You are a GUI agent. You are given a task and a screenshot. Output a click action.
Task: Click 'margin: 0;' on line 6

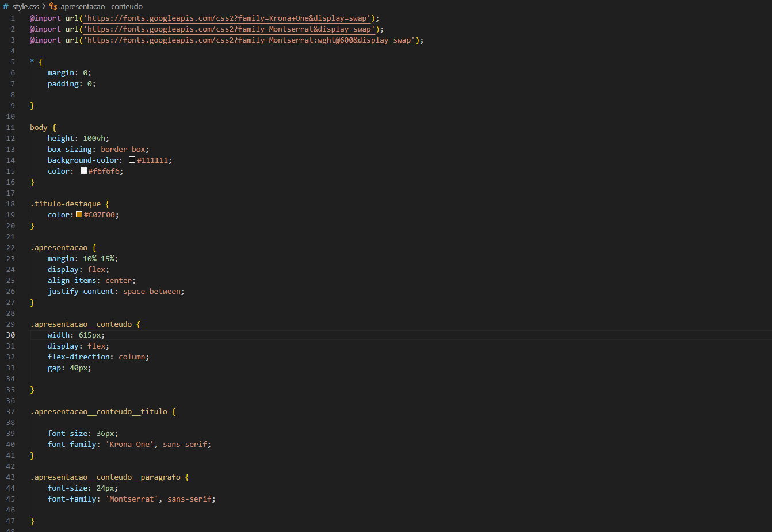click(x=70, y=73)
